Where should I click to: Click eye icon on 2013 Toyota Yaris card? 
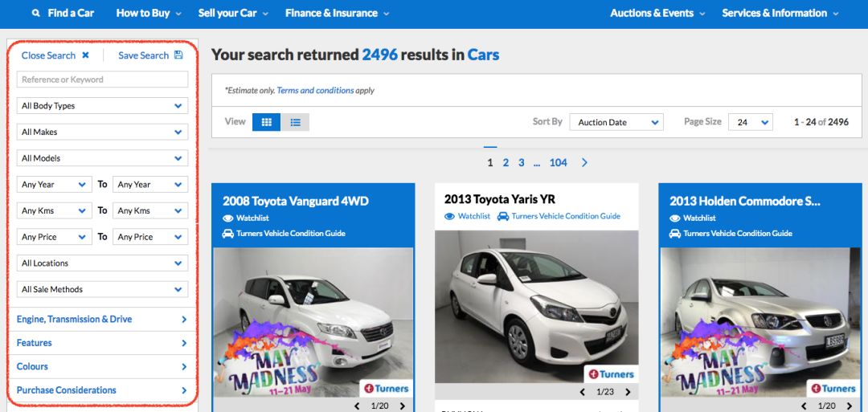pos(449,216)
